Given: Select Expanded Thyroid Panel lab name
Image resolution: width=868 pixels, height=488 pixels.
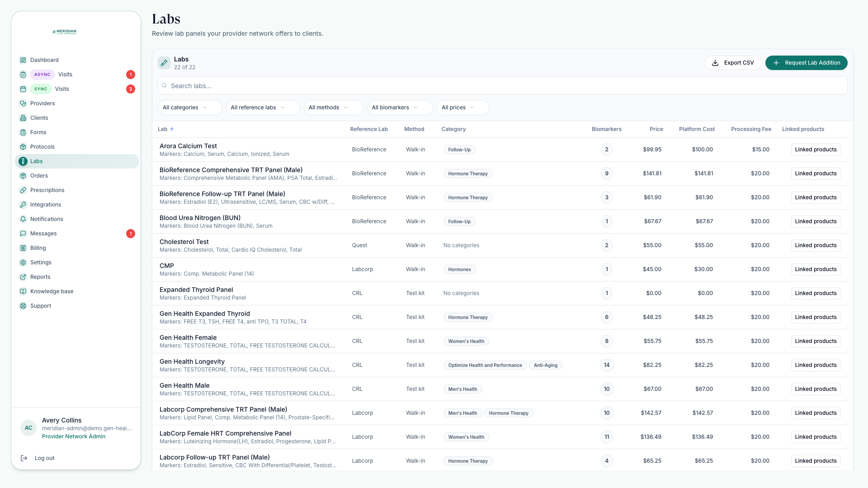Looking at the screenshot, I should click(196, 290).
